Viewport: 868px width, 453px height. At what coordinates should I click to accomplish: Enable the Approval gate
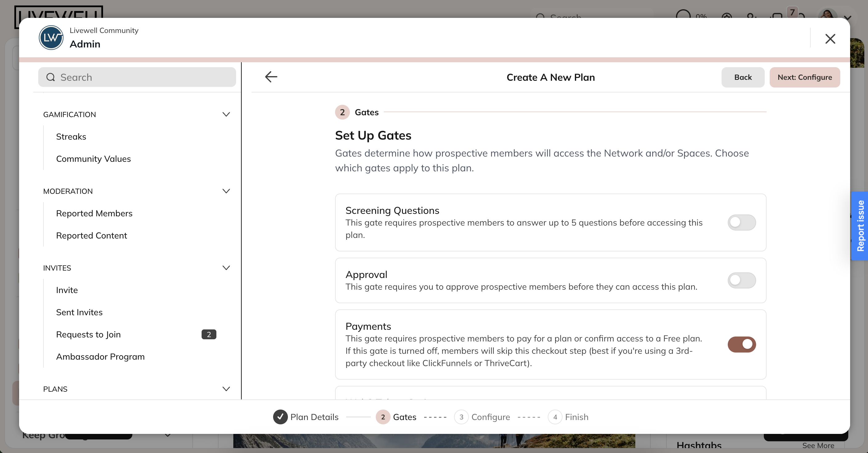pos(742,280)
